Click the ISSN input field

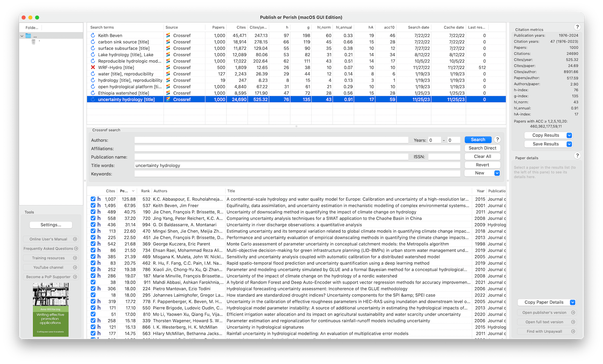(x=444, y=157)
